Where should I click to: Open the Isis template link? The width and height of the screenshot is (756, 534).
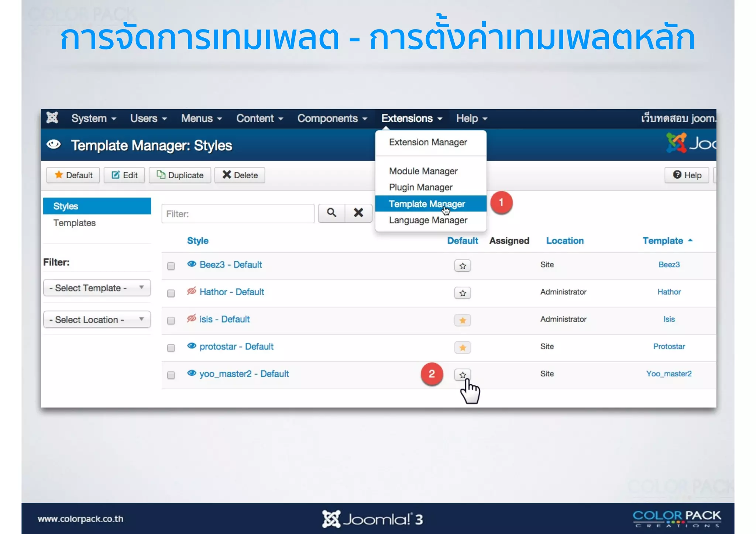click(x=669, y=319)
